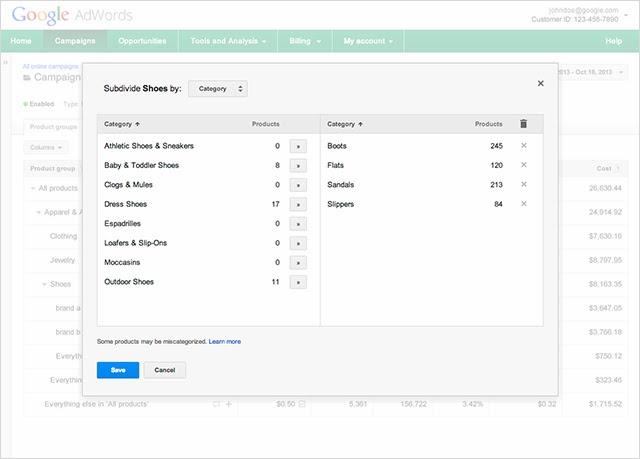Select Flats in the selected list
This screenshot has height=459, width=640.
336,165
